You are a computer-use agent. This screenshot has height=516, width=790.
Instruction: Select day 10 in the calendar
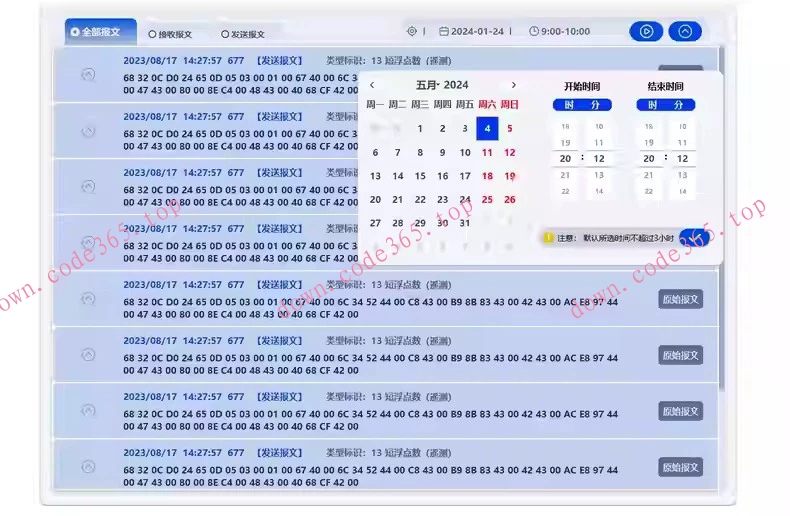point(465,152)
